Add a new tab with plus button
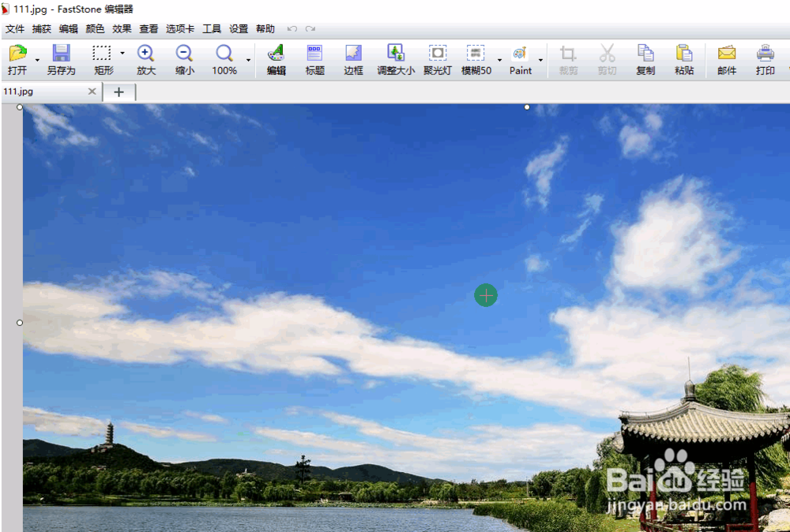790x532 pixels. 119,92
